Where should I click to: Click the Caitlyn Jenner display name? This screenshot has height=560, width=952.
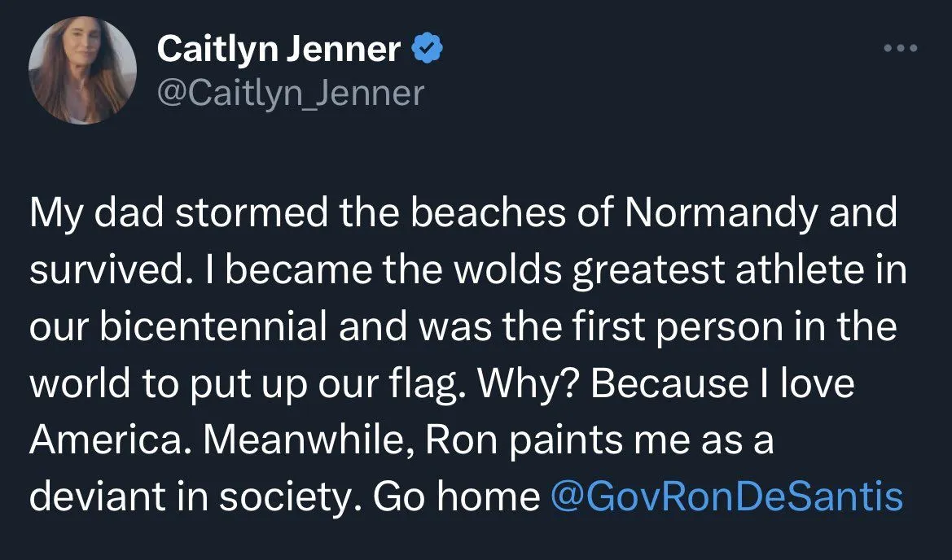coord(279,50)
